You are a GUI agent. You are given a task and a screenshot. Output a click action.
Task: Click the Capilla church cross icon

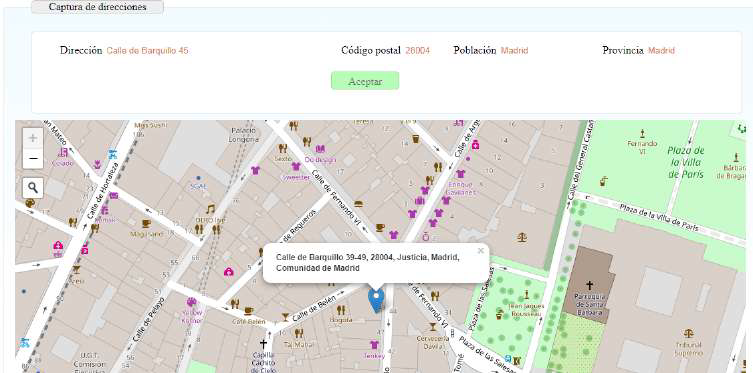tap(263, 344)
